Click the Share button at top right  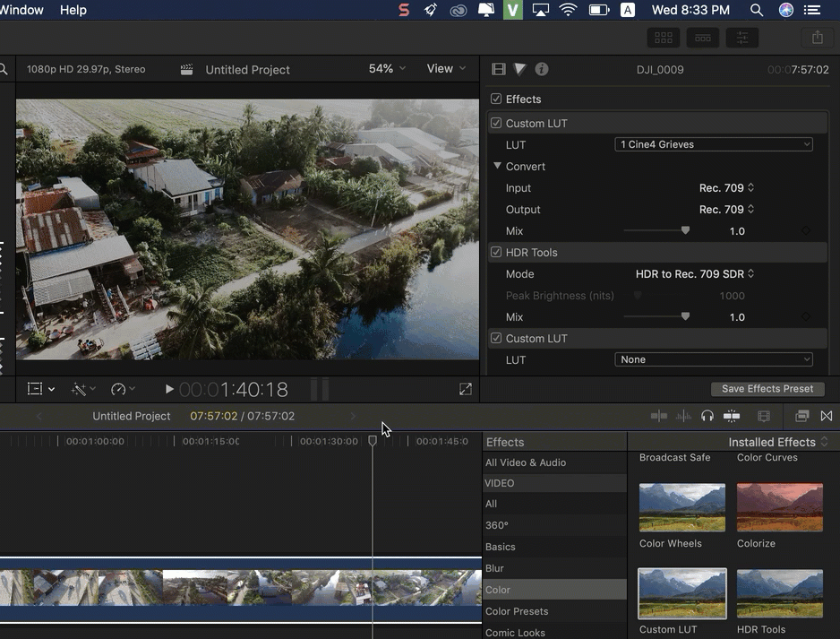(x=816, y=38)
